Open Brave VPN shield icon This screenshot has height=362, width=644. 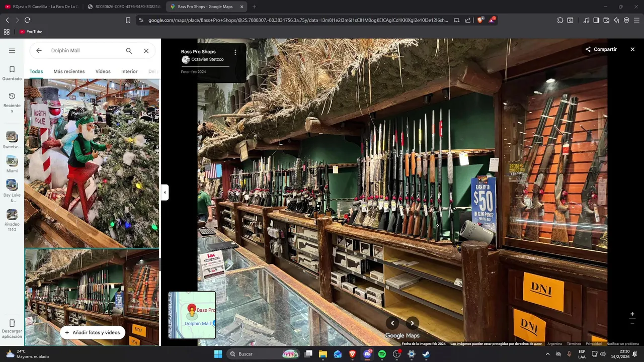[626, 20]
